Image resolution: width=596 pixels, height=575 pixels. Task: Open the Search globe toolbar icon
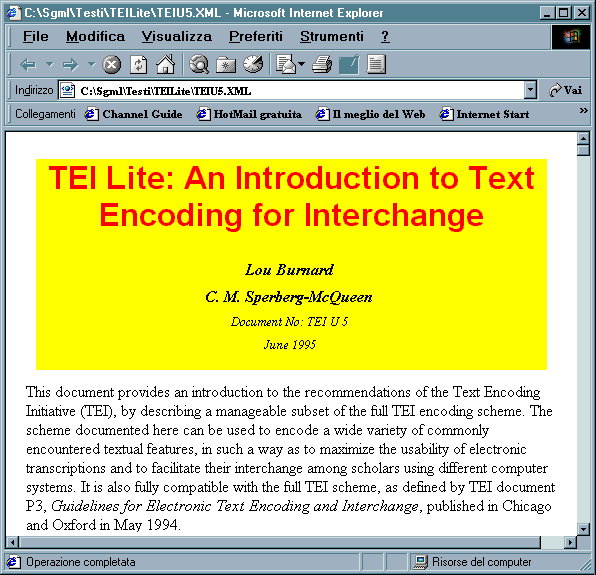point(199,64)
